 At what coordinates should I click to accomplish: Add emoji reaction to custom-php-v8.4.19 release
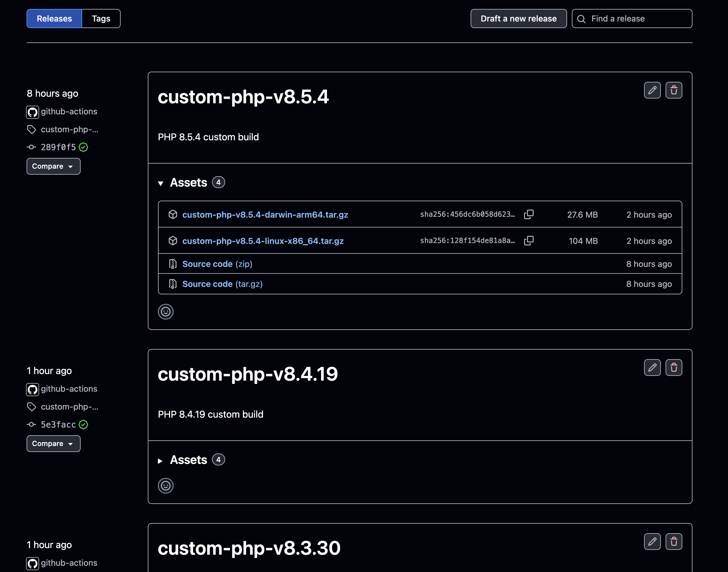[x=165, y=485]
